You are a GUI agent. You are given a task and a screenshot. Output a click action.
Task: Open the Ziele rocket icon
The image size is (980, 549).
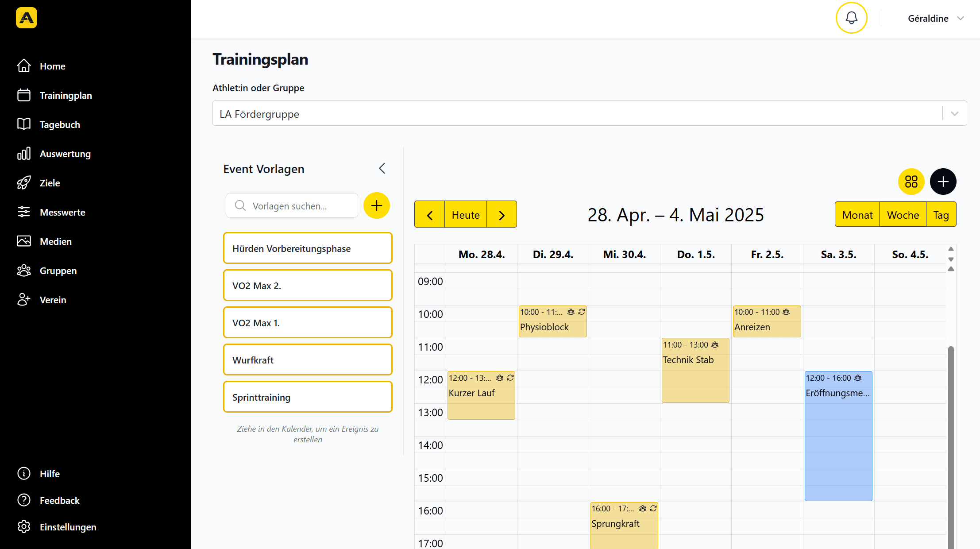(24, 183)
